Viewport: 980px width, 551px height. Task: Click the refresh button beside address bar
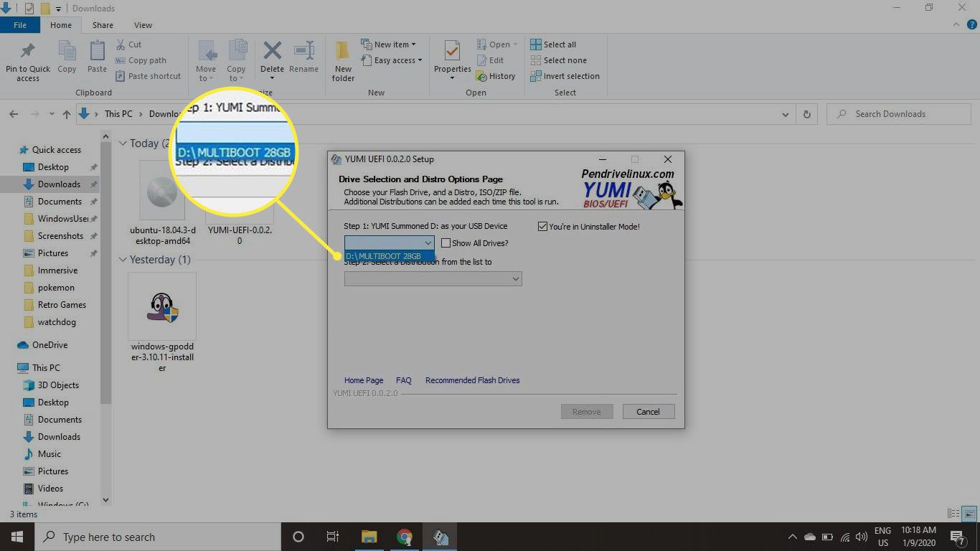[x=807, y=114]
